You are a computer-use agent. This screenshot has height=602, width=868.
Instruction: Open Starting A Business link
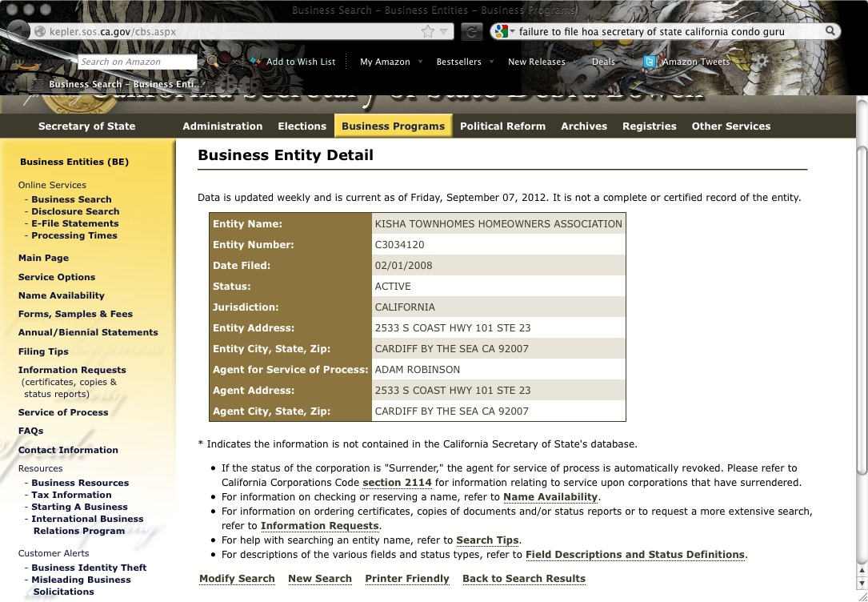pos(79,508)
